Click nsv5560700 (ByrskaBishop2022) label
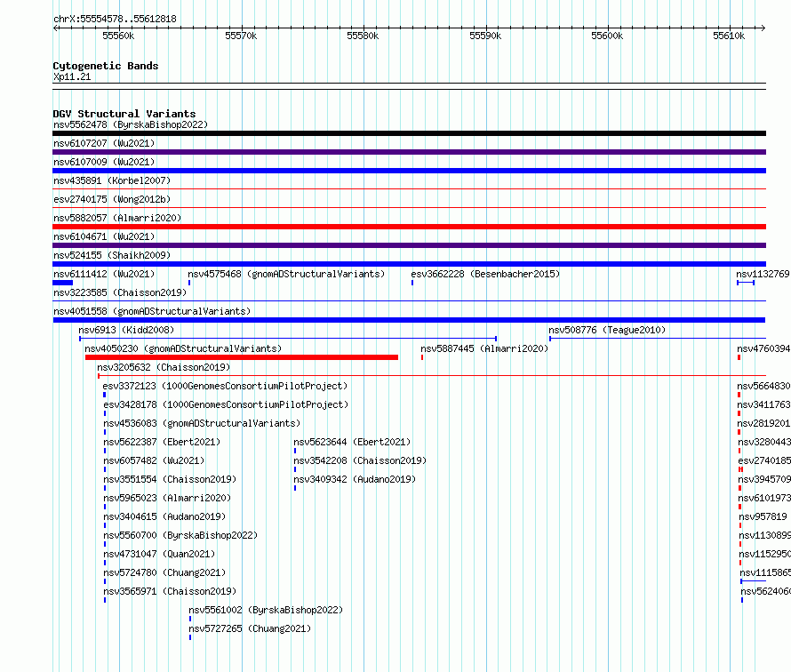Screen dimensions: 791x672 180,535
